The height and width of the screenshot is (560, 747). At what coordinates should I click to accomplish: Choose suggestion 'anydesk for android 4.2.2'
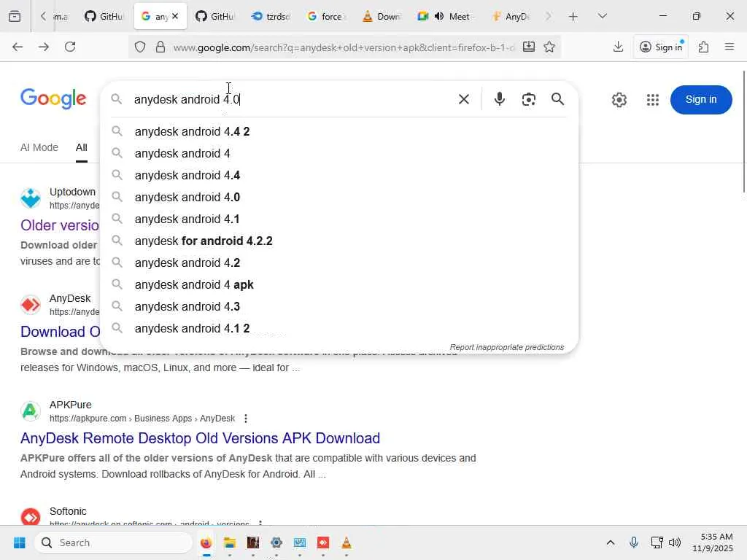pyautogui.click(x=339, y=241)
